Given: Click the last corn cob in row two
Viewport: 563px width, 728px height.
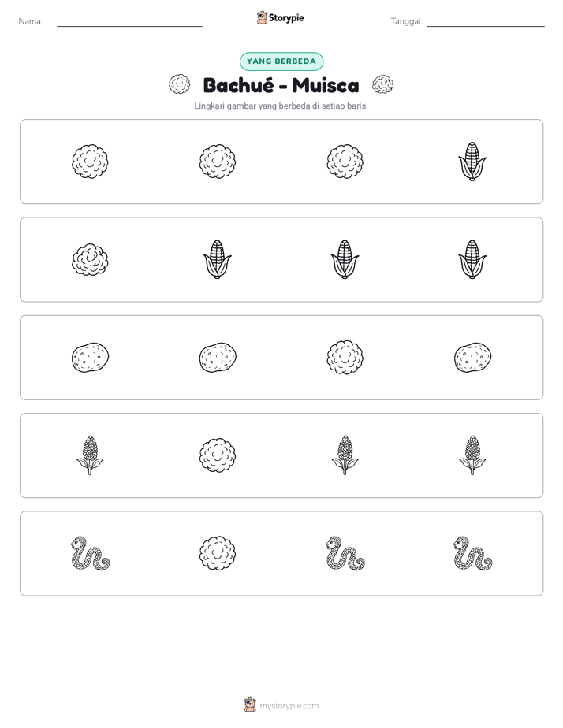Looking at the screenshot, I should coord(472,259).
